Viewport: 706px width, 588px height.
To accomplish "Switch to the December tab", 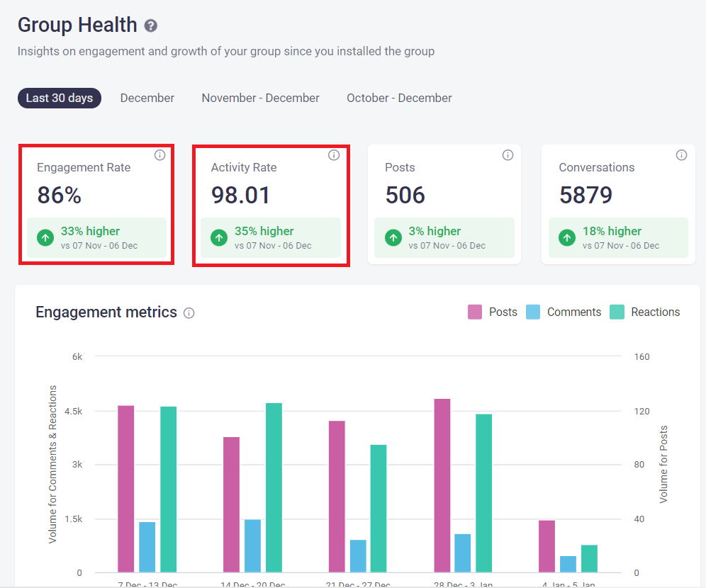I will (147, 98).
